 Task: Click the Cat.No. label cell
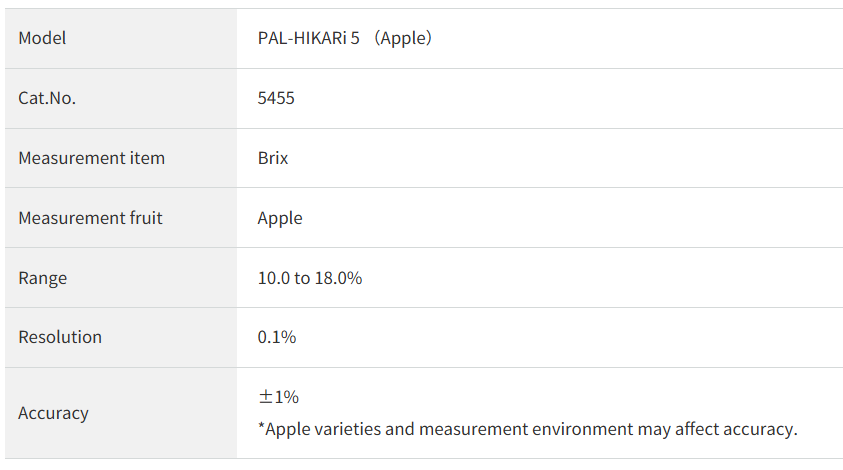tap(47, 98)
